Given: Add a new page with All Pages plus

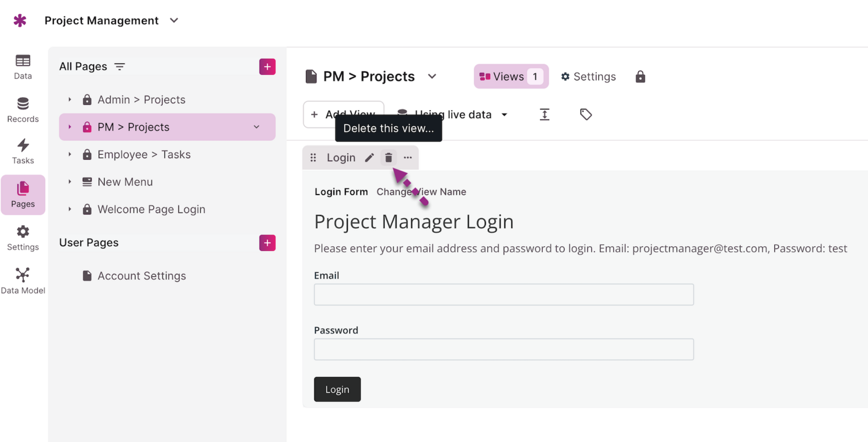Looking at the screenshot, I should 267,67.
